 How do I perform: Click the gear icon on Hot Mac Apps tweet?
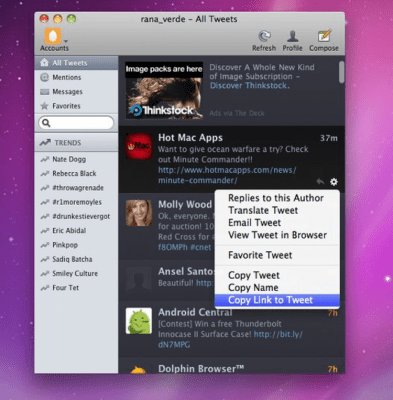click(x=334, y=182)
